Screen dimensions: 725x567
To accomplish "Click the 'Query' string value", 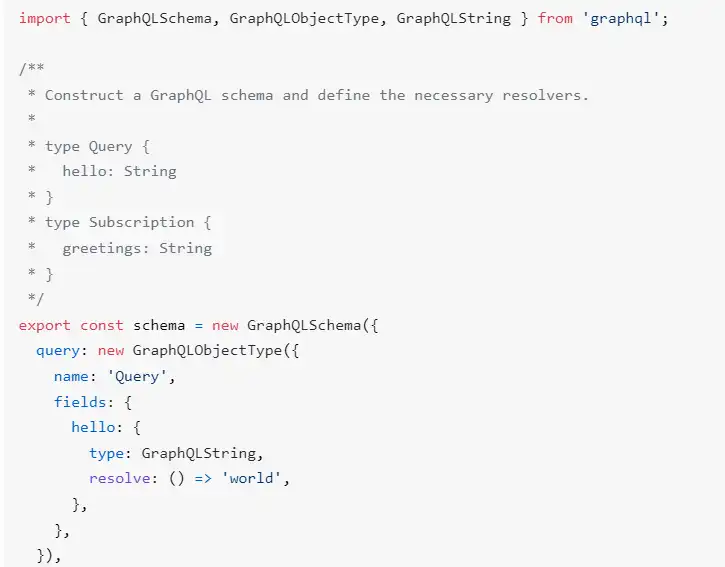I will pyautogui.click(x=137, y=376).
